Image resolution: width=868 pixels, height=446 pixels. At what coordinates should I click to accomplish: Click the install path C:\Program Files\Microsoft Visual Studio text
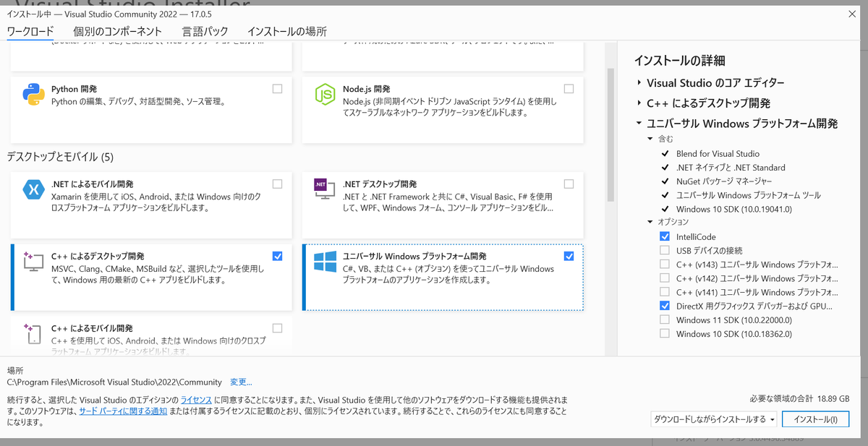click(114, 382)
